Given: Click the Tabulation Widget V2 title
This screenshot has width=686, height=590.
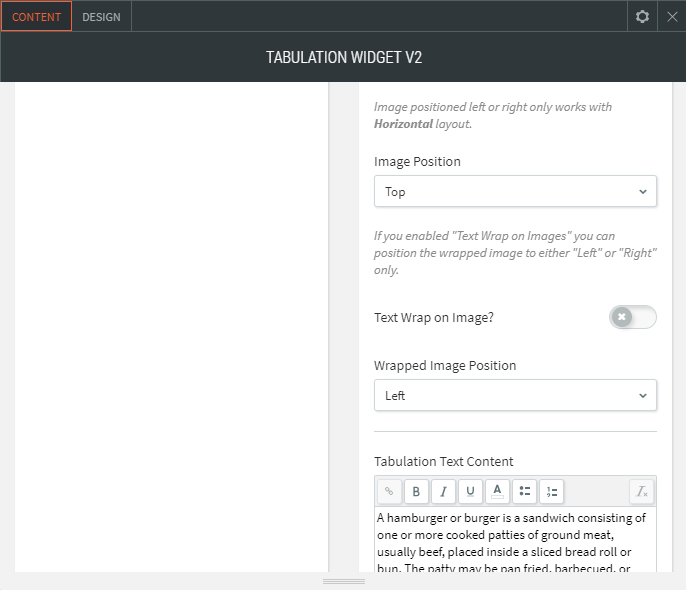Looking at the screenshot, I should (x=343, y=57).
